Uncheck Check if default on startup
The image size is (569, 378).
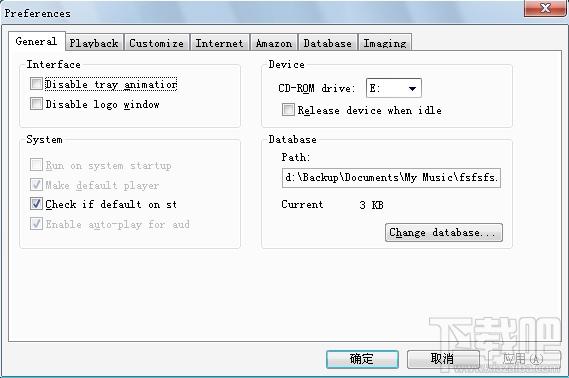point(36,204)
